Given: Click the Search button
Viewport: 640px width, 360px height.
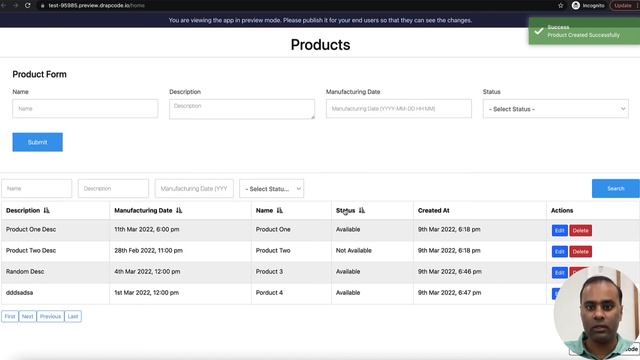Looking at the screenshot, I should (x=616, y=189).
